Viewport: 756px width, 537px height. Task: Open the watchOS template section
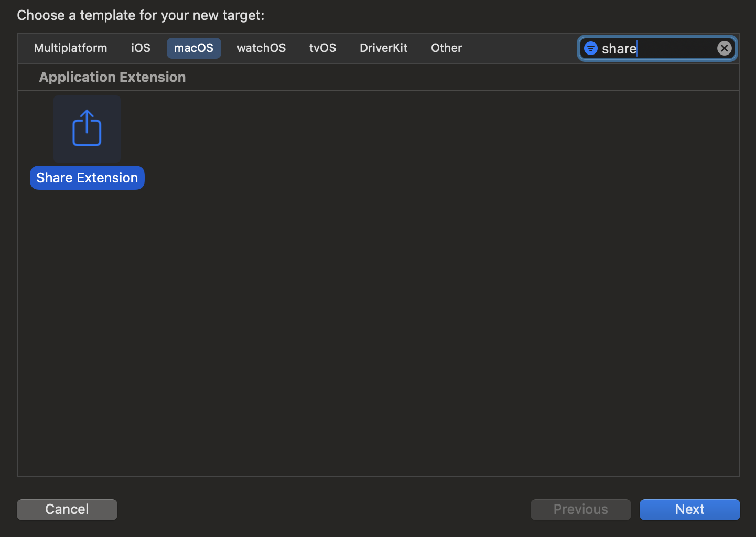tap(261, 48)
